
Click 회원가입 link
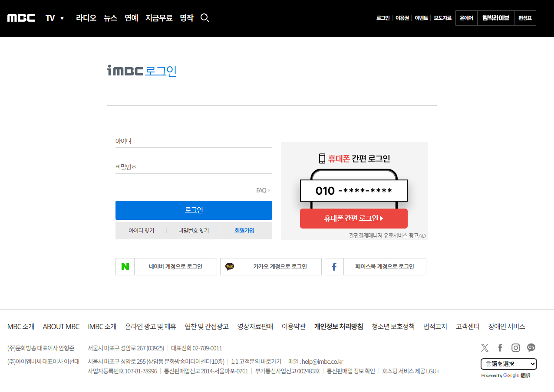pos(244,231)
